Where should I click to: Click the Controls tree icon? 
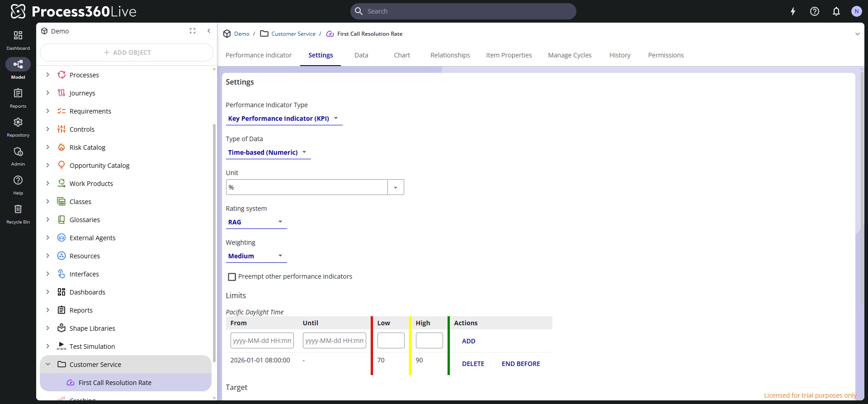[x=61, y=129]
